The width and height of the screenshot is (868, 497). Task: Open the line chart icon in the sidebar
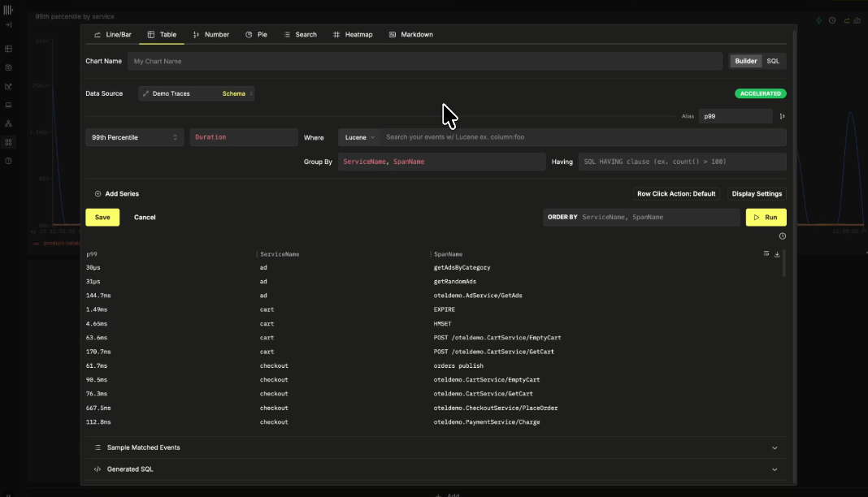(8, 86)
